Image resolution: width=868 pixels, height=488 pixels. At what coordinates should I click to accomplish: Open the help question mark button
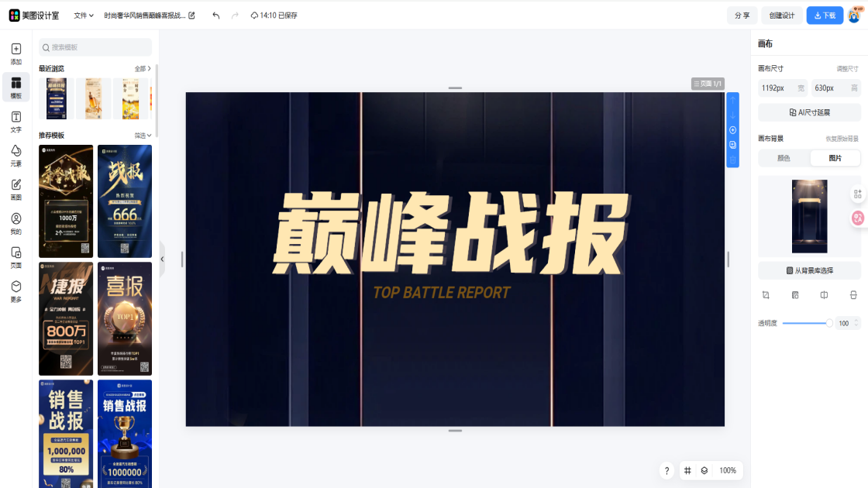[666, 470]
